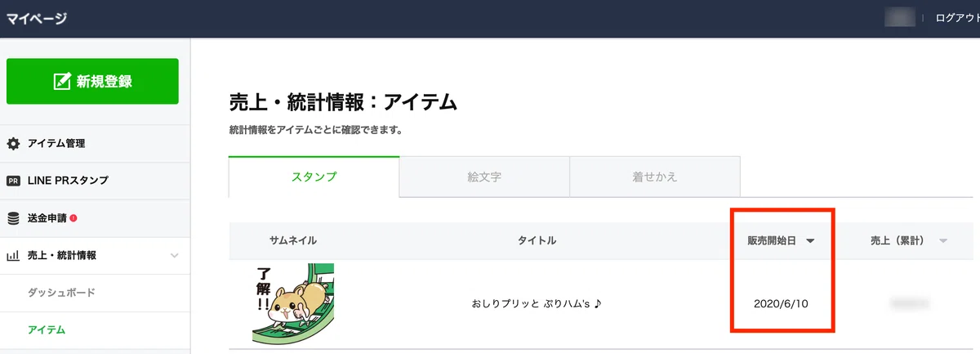The height and width of the screenshot is (354, 980).
Task: Click the coin stack icon beside 送金申請
Action: tap(13, 218)
